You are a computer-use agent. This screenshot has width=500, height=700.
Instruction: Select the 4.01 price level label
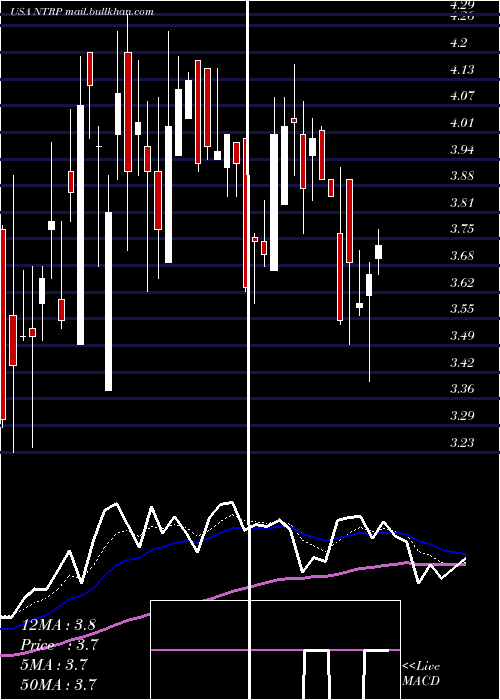pos(461,123)
